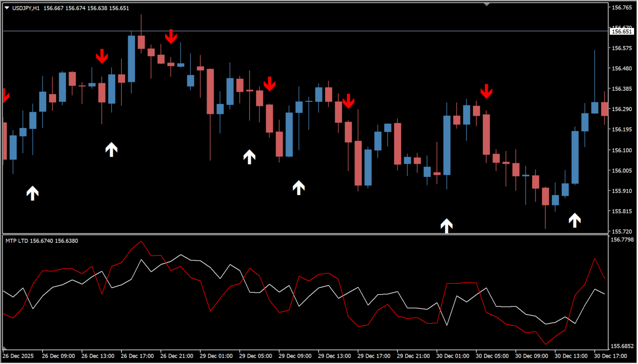This screenshot has width=638, height=364.
Task: Click the highlighted current price label 156.651
Action: (x=621, y=32)
